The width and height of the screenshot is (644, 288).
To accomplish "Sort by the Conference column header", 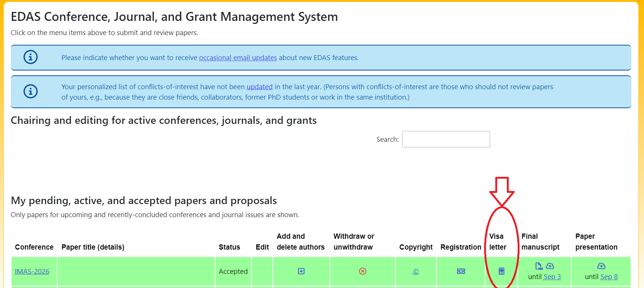I will (x=34, y=247).
